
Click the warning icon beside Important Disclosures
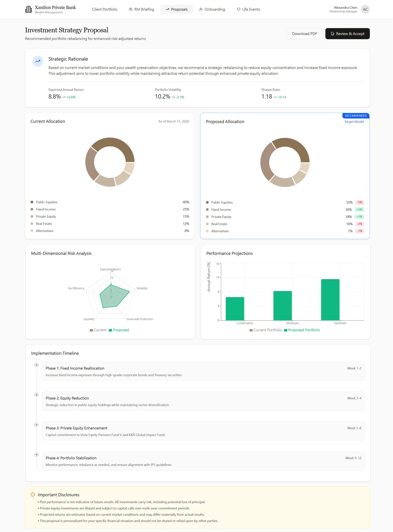click(x=33, y=495)
